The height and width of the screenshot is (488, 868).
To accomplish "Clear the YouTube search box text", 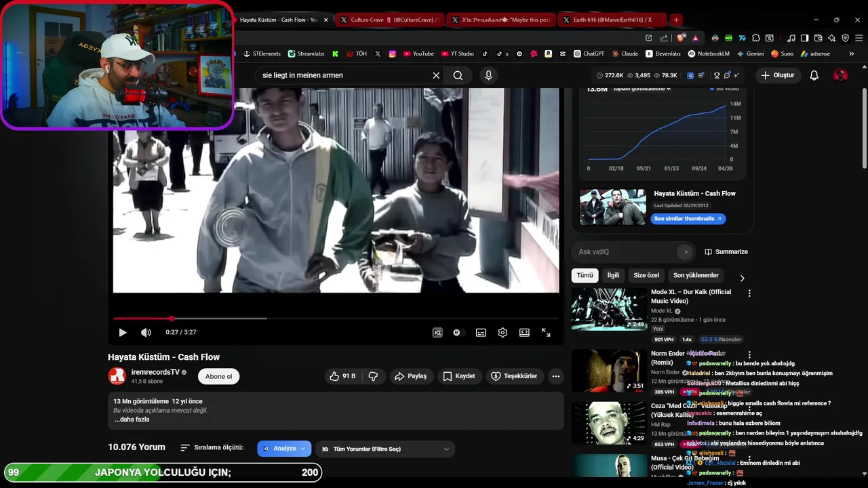I will pos(436,75).
